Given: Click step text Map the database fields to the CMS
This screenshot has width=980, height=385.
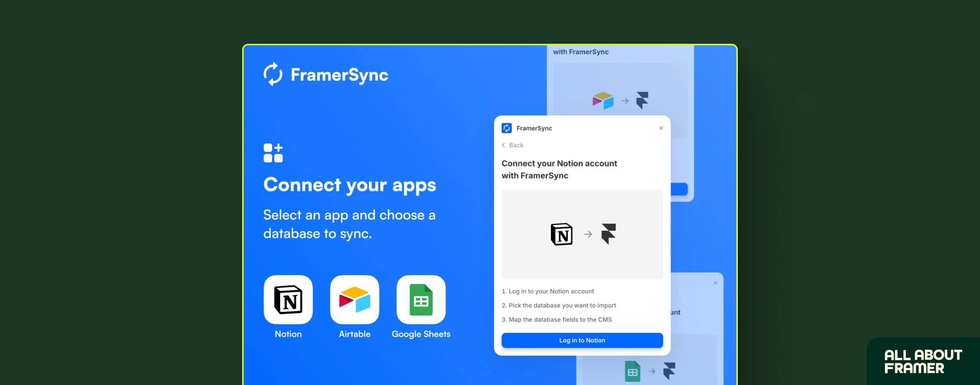Looking at the screenshot, I should [x=556, y=319].
